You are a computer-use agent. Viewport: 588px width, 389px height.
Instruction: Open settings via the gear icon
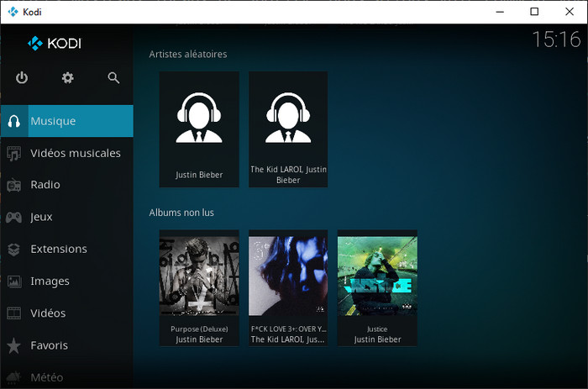[x=67, y=77]
